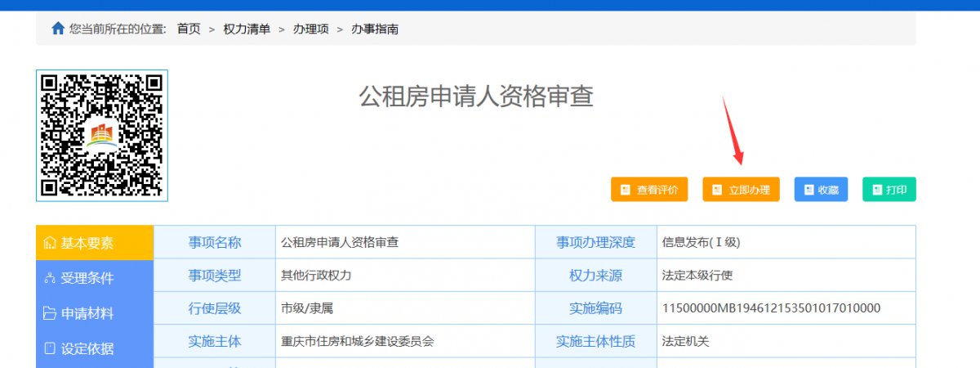Click the 信息发布(Ⅰ级) value cell
Image resolution: width=980 pixels, height=368 pixels.
[x=702, y=242]
